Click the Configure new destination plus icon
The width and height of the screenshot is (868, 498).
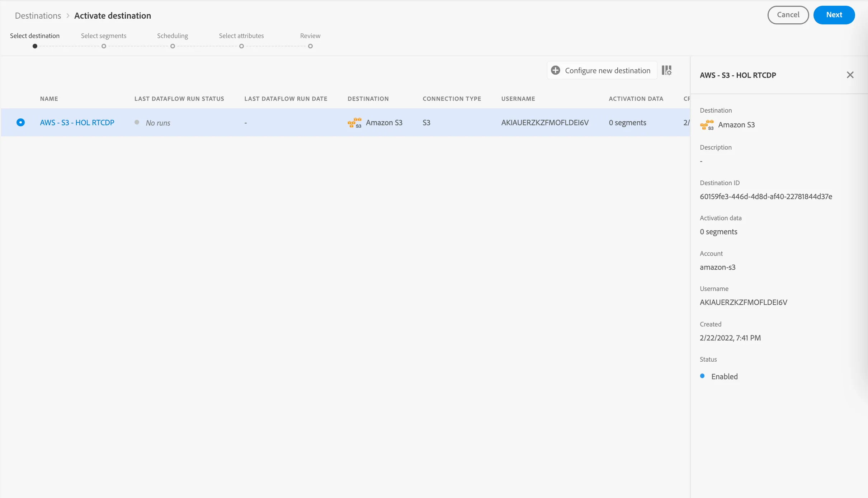coord(555,70)
